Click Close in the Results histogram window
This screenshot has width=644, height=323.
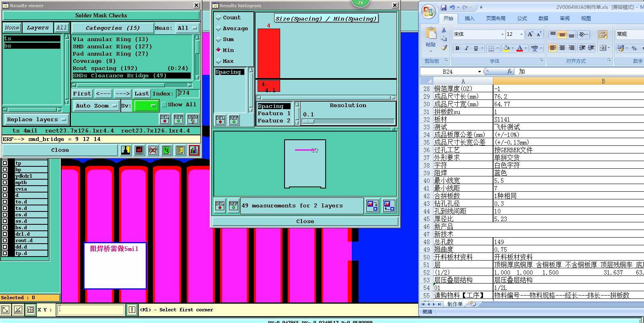click(x=305, y=222)
